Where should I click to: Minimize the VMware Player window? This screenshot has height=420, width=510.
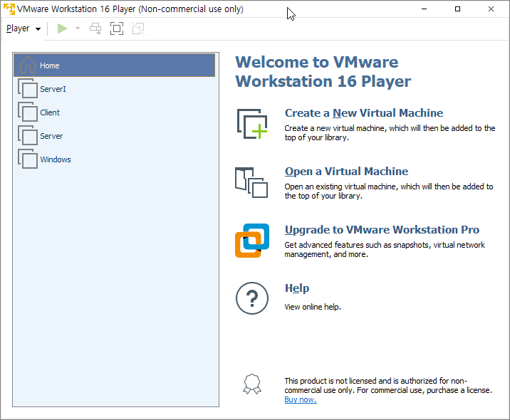(424, 9)
